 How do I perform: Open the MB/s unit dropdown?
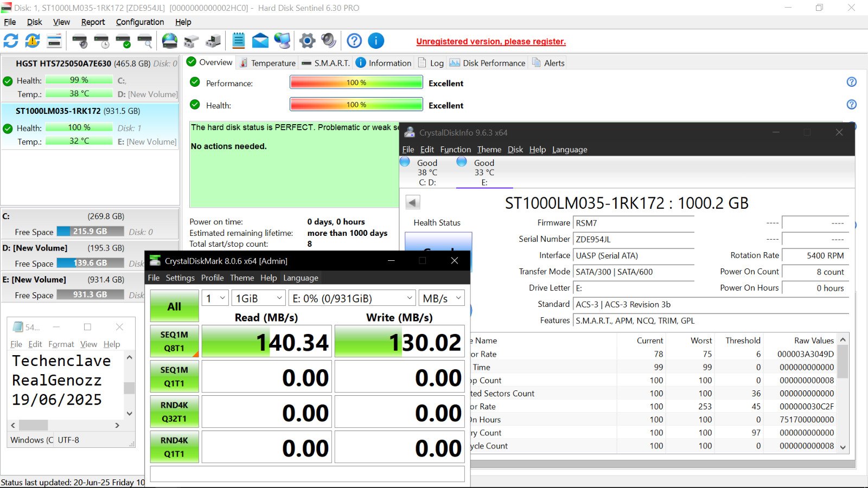pyautogui.click(x=442, y=298)
